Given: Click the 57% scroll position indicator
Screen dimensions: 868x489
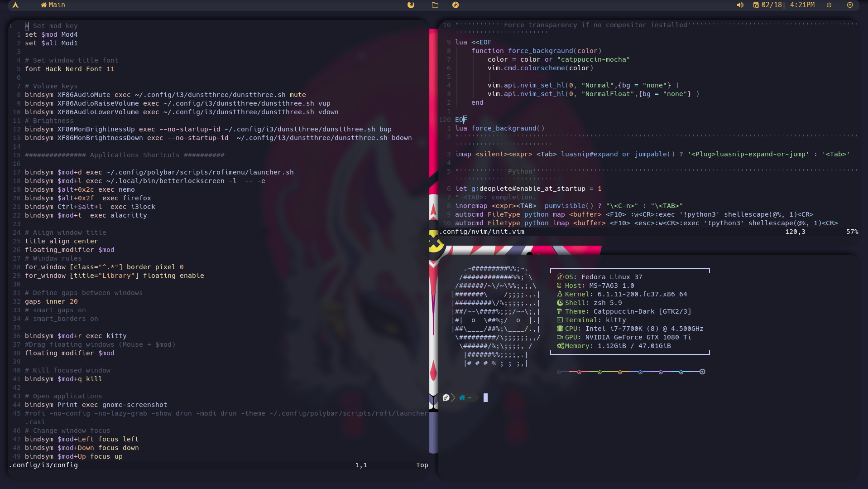Looking at the screenshot, I should 852,232.
